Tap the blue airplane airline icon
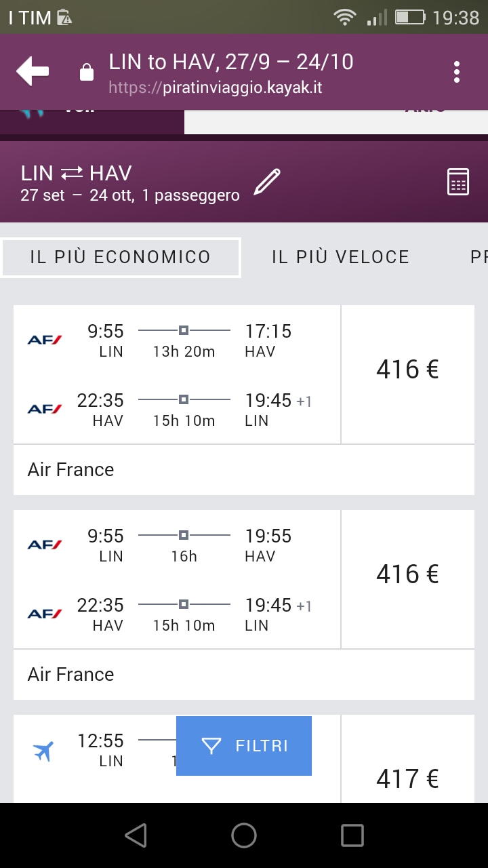488x868 pixels. (43, 751)
